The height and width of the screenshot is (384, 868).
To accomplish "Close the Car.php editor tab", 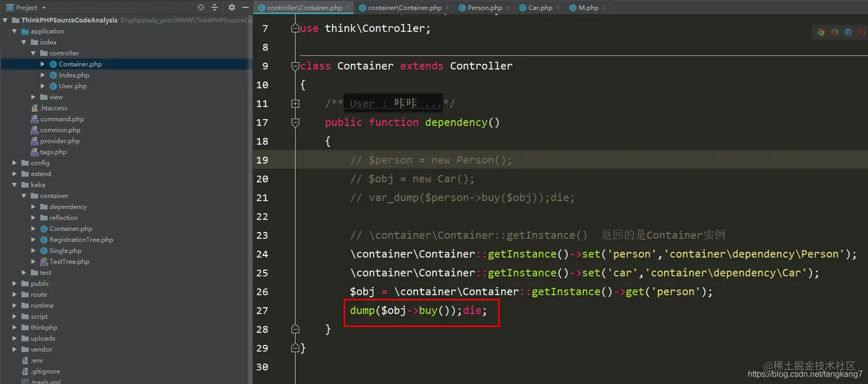I will tap(558, 7).
